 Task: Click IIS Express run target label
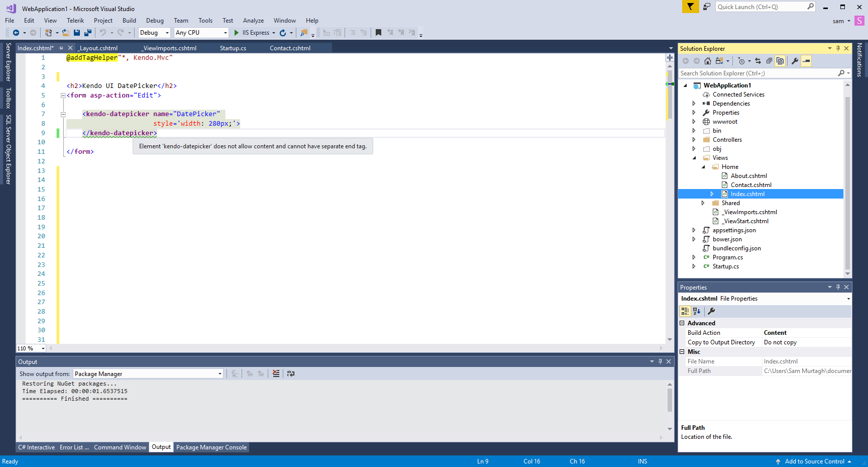pos(256,33)
